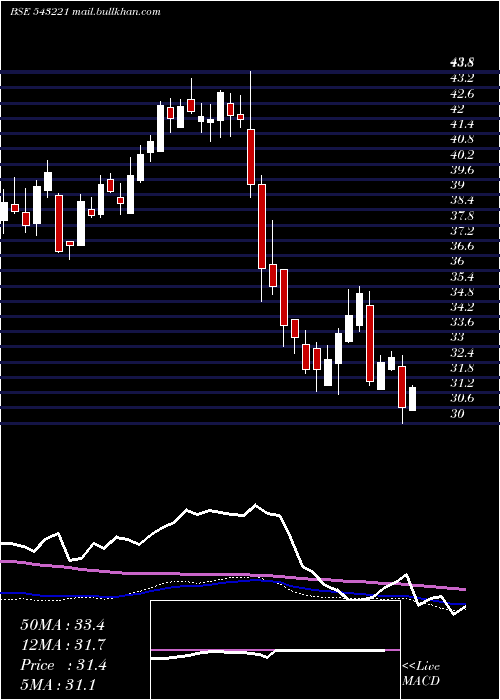
Task: Click the 42.6 price axis label
Action: click(x=462, y=93)
